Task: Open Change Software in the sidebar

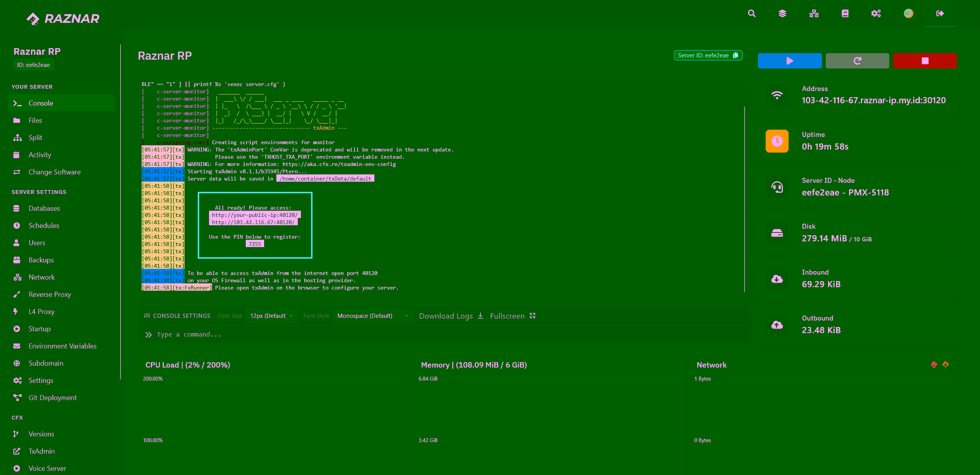Action: coord(61,172)
